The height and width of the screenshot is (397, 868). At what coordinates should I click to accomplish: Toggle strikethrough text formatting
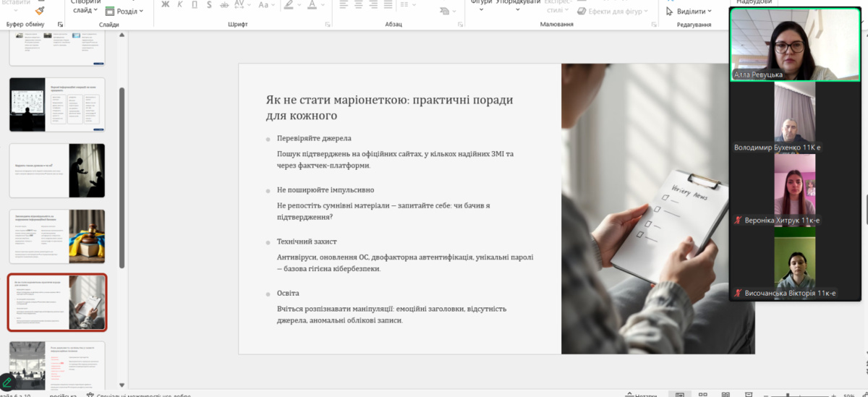[x=224, y=5]
